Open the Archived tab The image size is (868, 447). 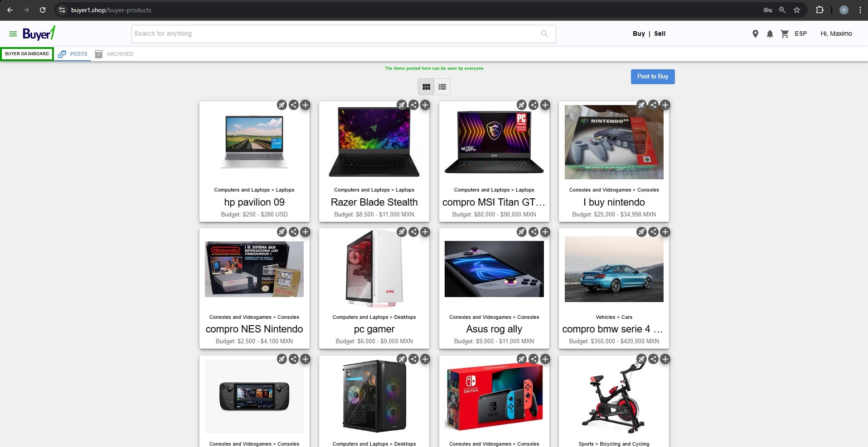(114, 54)
